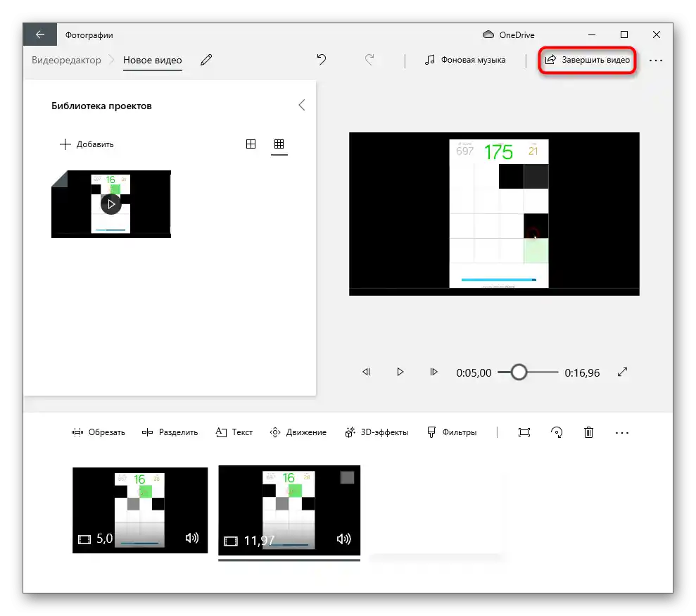Click the 0:05,00 current time label

[x=474, y=372]
